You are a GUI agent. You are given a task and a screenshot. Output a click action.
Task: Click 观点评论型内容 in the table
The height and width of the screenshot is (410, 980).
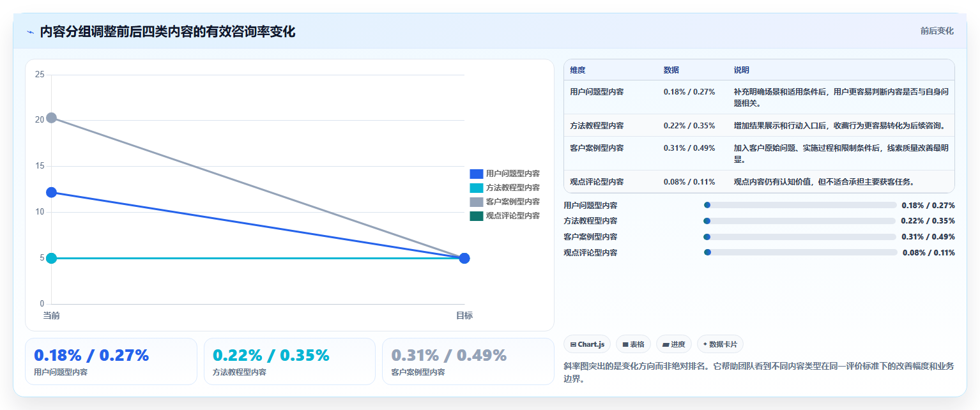[x=597, y=181]
